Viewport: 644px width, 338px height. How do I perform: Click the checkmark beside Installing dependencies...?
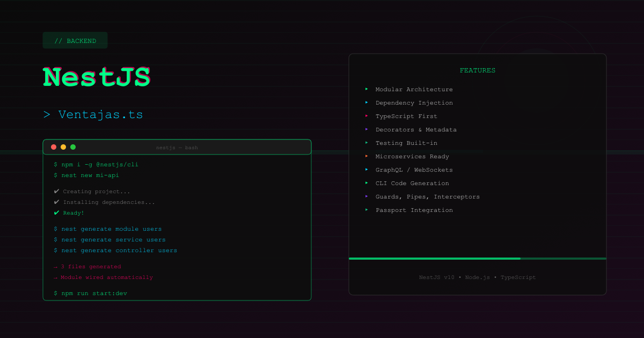point(56,202)
